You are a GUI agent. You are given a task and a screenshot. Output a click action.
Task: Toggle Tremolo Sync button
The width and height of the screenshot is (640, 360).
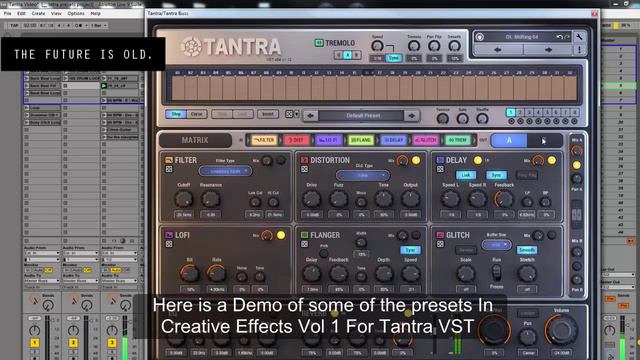point(393,58)
